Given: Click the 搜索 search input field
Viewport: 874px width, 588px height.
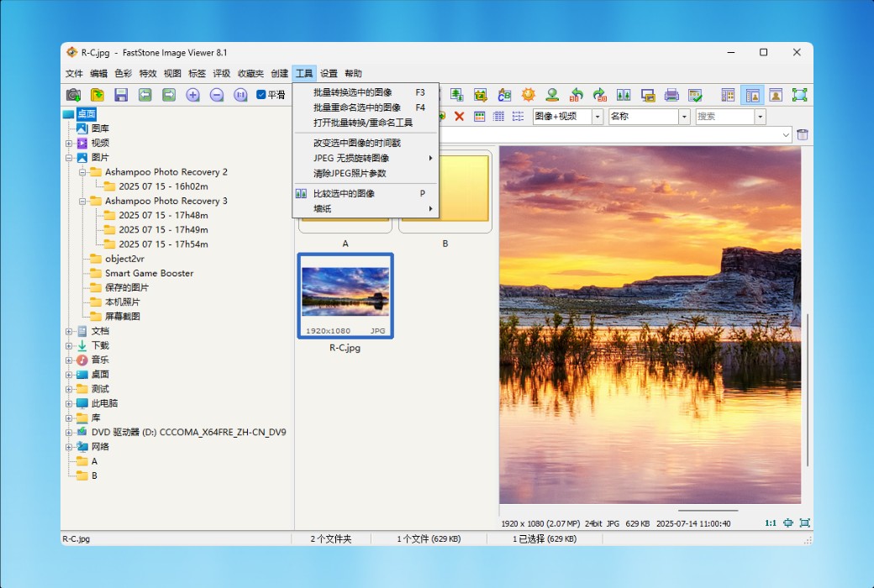Looking at the screenshot, I should [x=725, y=117].
